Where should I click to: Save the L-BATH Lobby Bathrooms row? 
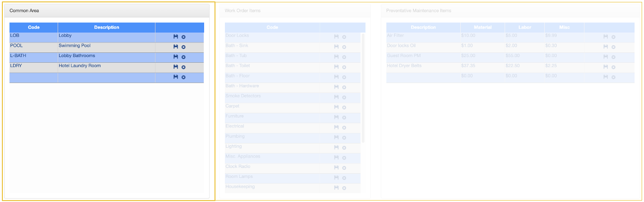tap(176, 57)
